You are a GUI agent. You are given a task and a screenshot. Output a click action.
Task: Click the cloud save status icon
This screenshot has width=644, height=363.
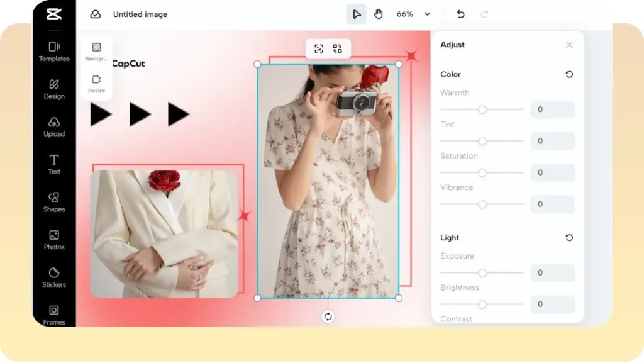95,14
